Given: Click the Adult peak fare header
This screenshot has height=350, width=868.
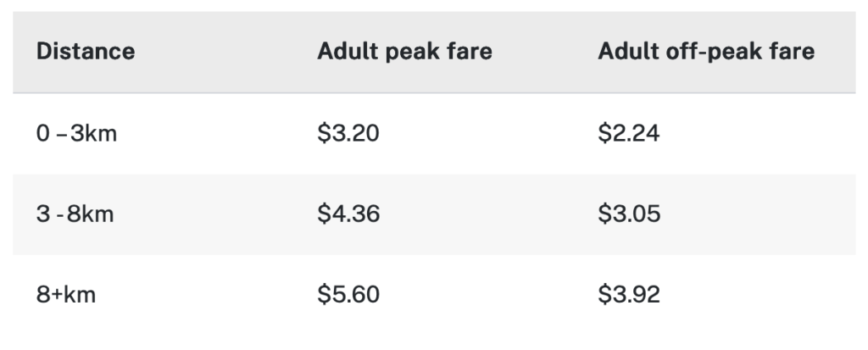Looking at the screenshot, I should point(404,52).
